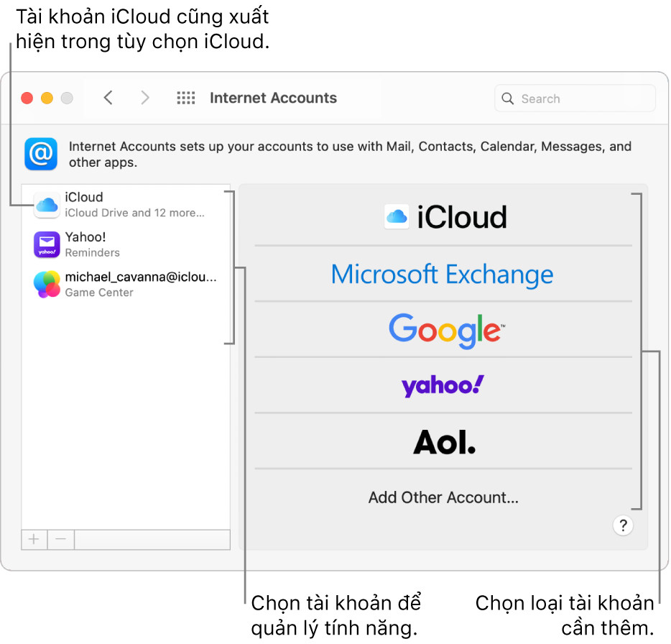
Task: Click the blue @ Internet Accounts icon
Action: [41, 154]
